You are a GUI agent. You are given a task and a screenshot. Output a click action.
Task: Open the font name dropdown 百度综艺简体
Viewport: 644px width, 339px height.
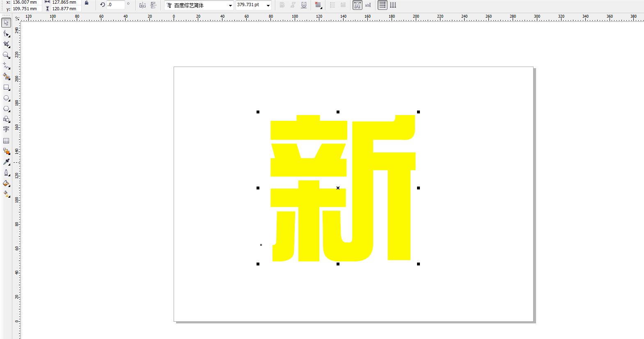(230, 5)
